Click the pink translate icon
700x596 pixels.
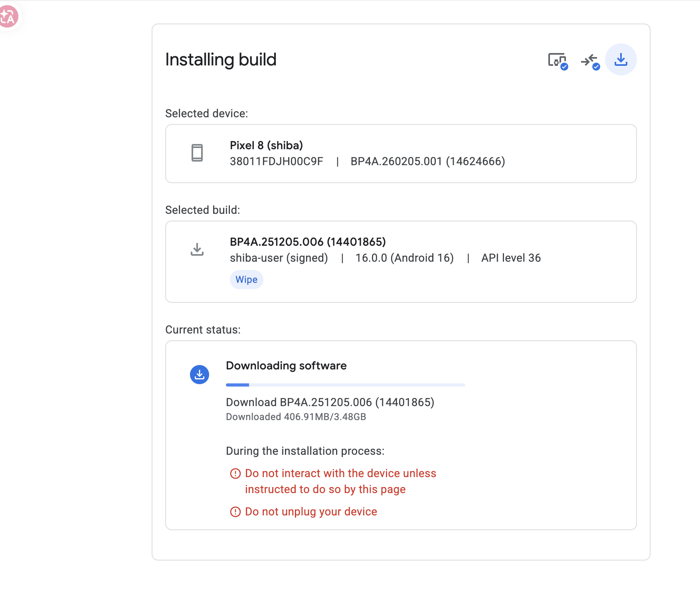pyautogui.click(x=9, y=17)
